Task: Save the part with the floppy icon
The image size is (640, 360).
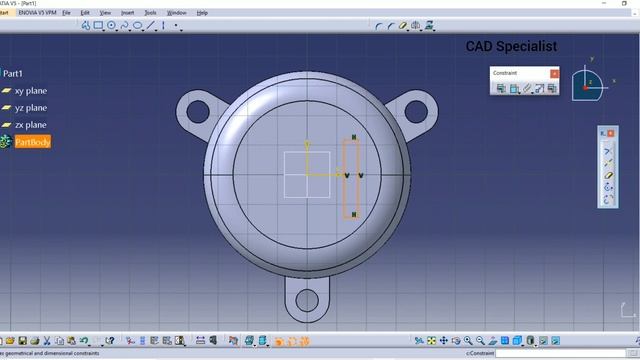Action: click(22, 340)
